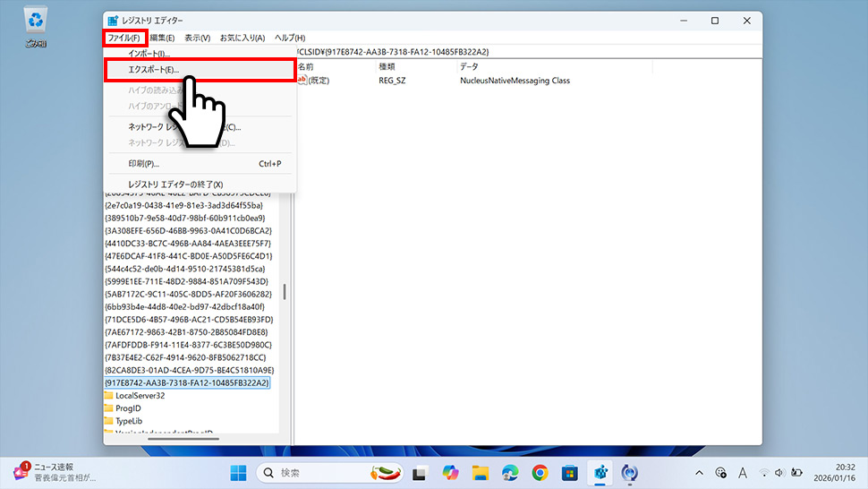Select the TypeLib subkey folder
Screen dimensions: 868x489
(131, 420)
